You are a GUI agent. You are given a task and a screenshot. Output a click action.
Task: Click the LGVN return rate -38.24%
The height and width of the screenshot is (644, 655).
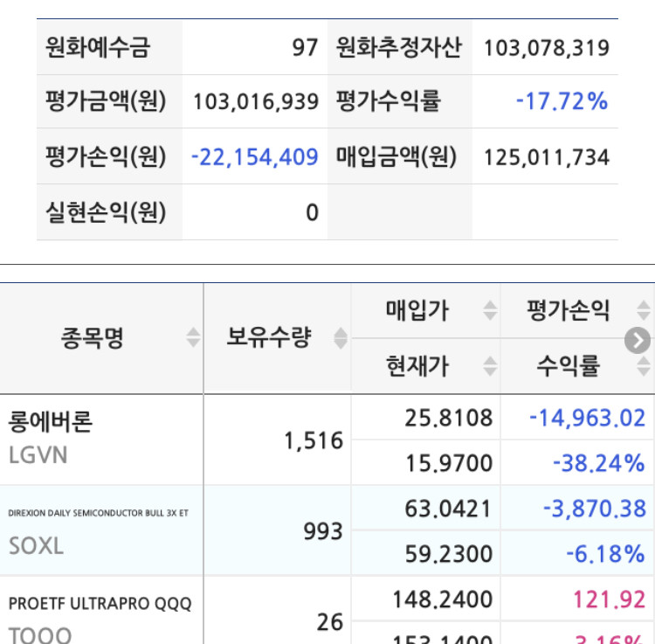point(599,463)
